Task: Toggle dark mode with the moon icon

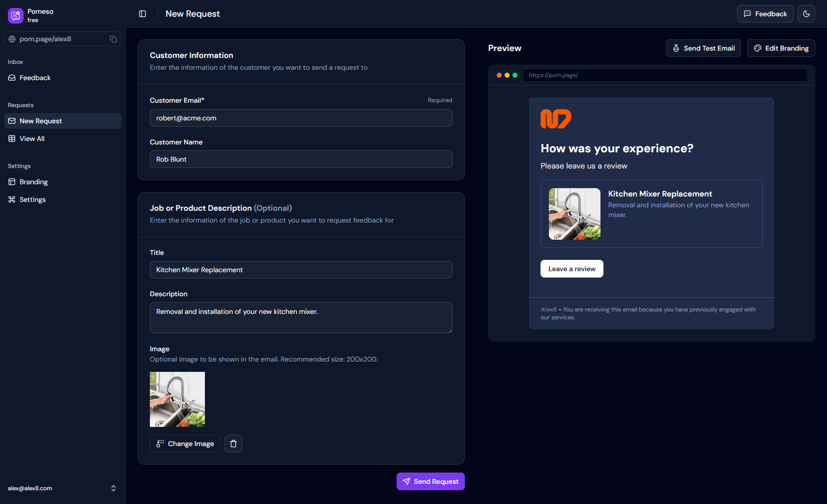Action: tap(806, 14)
